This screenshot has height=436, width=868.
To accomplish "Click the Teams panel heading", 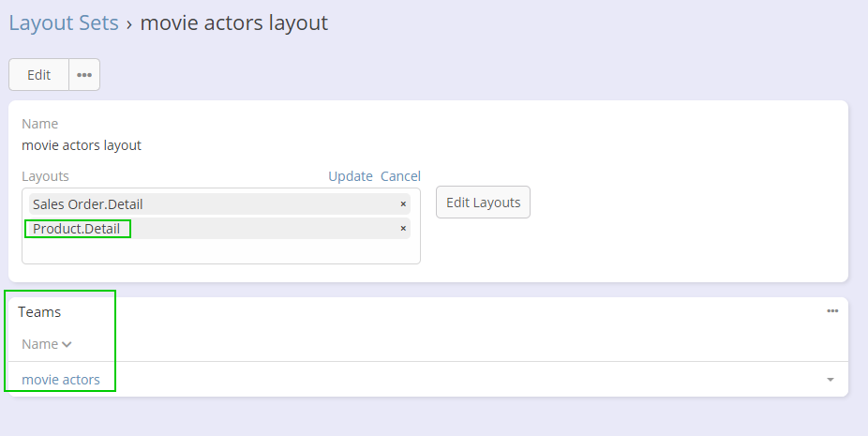I will coord(39,311).
